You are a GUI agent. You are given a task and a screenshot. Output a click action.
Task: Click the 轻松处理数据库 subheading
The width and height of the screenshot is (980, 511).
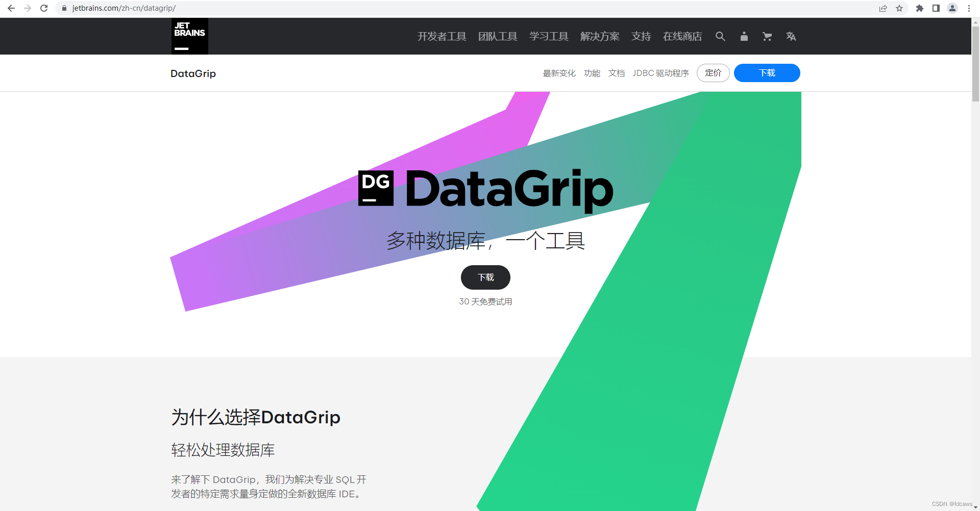pyautogui.click(x=223, y=450)
